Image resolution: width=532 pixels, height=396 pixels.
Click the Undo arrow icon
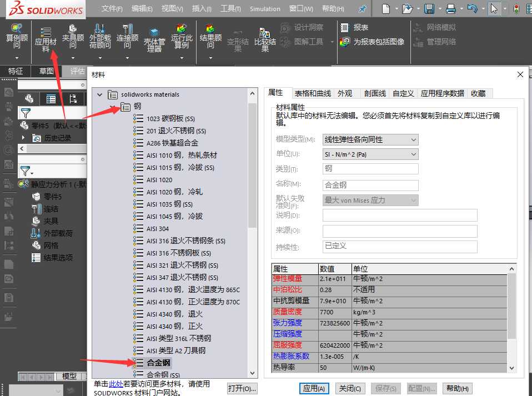[x=472, y=8]
